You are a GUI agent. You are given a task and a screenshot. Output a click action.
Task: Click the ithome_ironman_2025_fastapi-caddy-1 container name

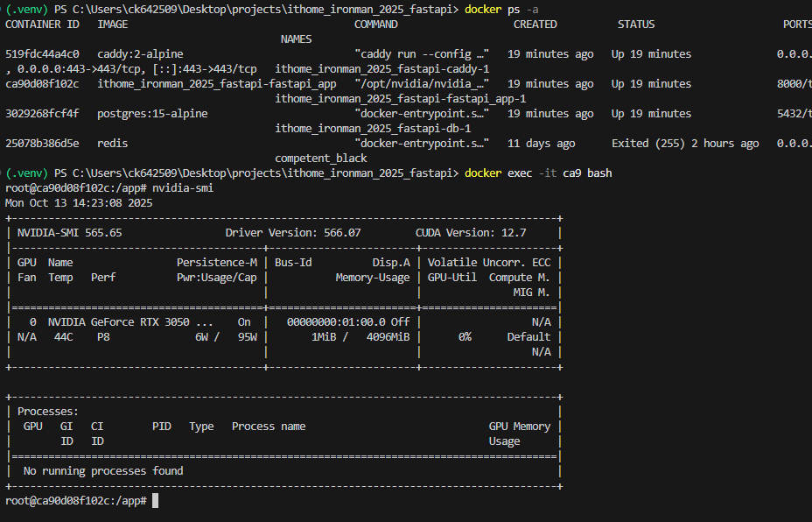coord(382,69)
